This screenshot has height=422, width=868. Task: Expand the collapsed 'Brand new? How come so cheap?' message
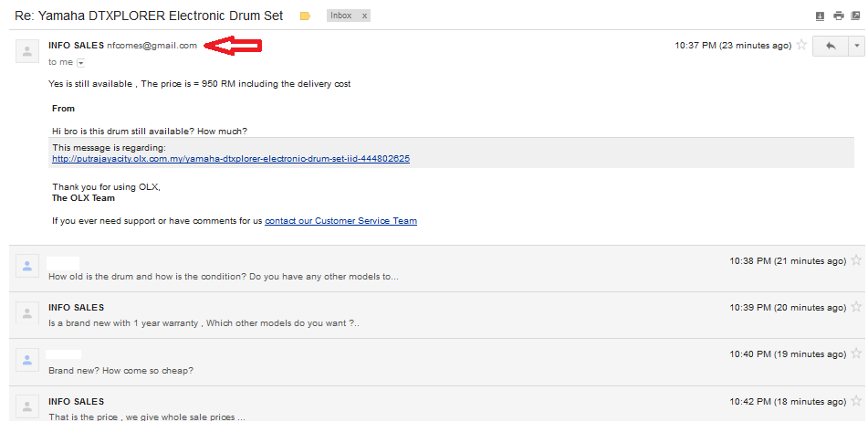[x=120, y=370]
